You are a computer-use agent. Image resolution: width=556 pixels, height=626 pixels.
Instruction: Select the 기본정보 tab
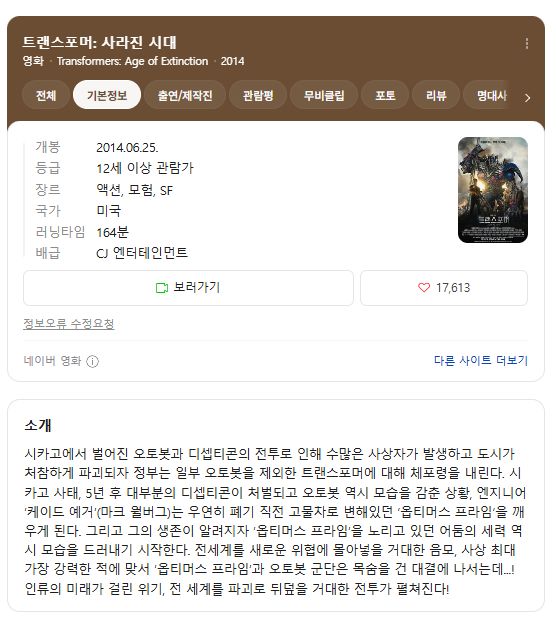[107, 95]
